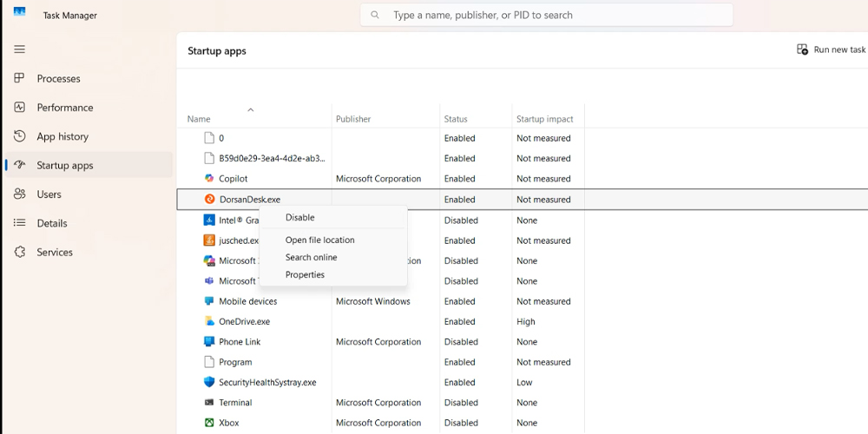This screenshot has height=434, width=868.
Task: Select Disable in the context menu
Action: pos(299,218)
